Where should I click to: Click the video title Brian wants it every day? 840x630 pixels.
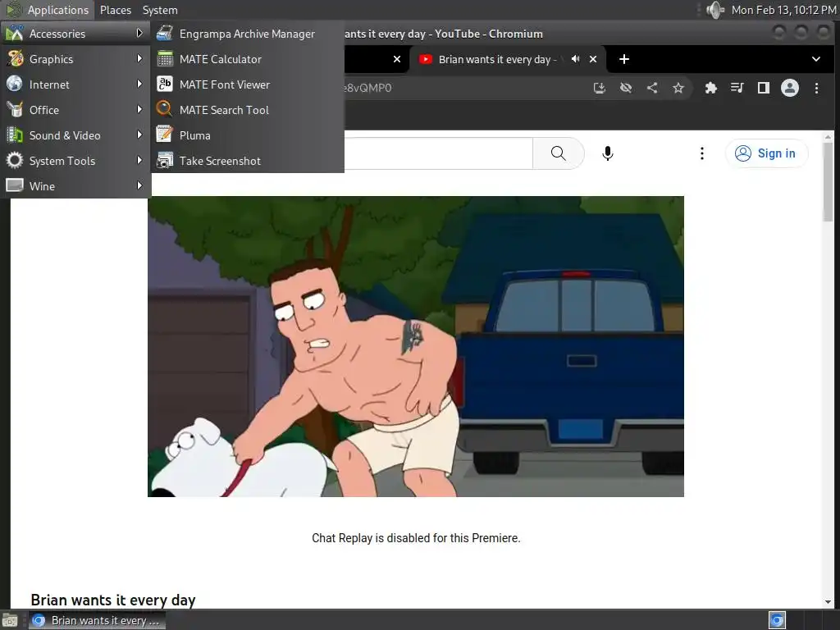click(x=113, y=600)
